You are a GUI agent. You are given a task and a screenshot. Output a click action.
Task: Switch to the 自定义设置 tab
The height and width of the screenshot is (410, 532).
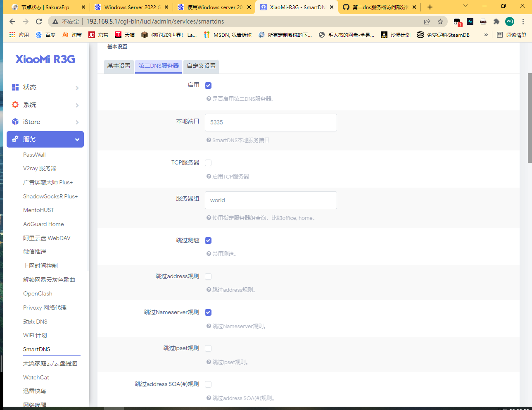201,66
